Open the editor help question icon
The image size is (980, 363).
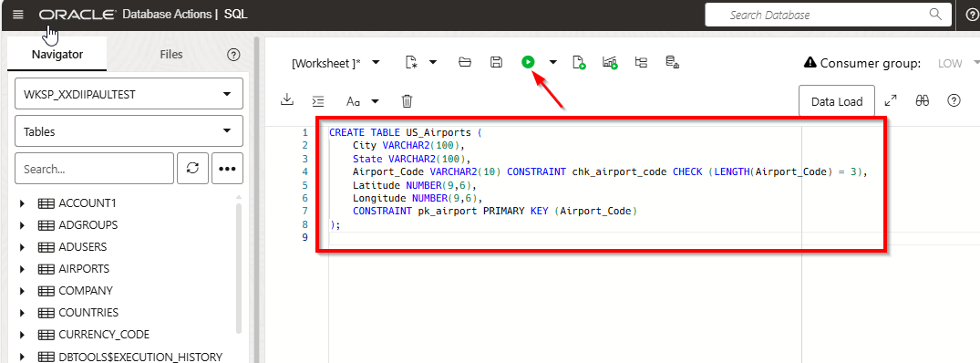pos(954,100)
